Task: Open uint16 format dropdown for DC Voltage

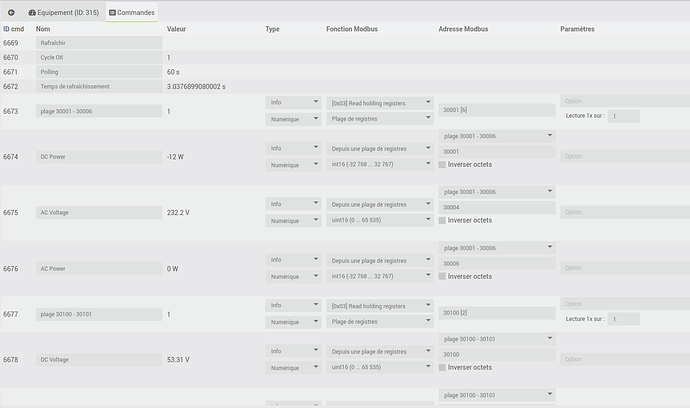Action: [x=380, y=367]
